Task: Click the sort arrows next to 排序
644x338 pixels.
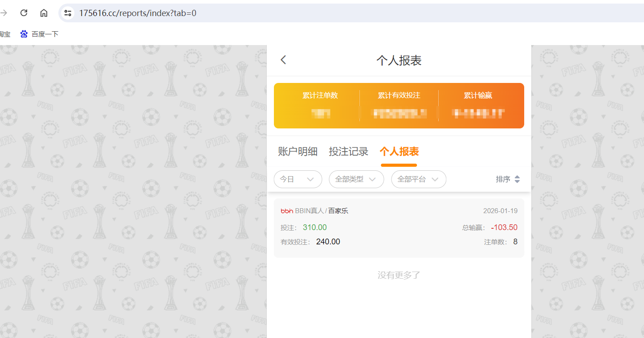Action: coord(517,179)
